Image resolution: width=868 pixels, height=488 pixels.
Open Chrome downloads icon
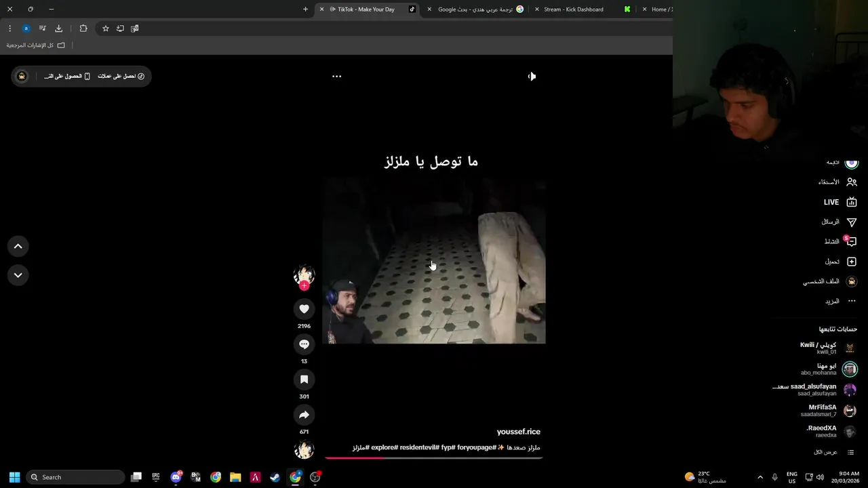pos(58,28)
